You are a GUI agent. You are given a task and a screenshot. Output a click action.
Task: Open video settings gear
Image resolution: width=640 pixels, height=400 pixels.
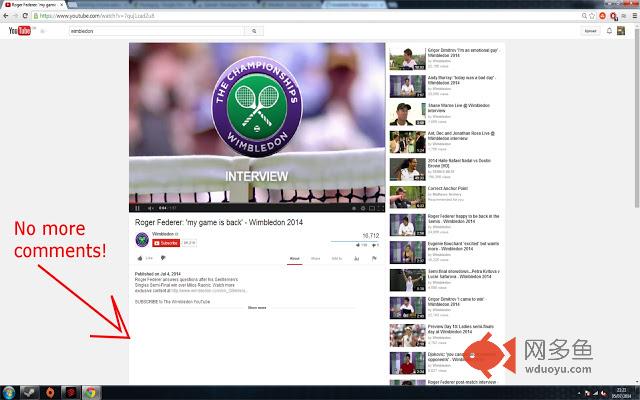[x=363, y=208]
